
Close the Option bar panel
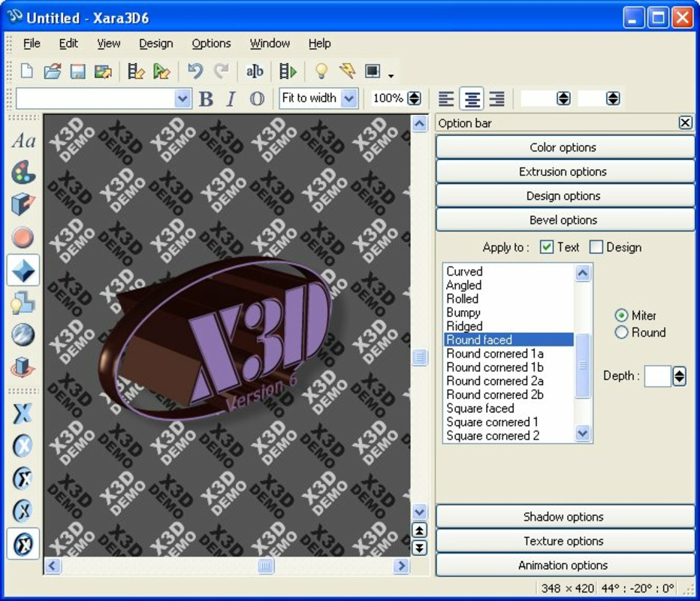click(x=685, y=122)
